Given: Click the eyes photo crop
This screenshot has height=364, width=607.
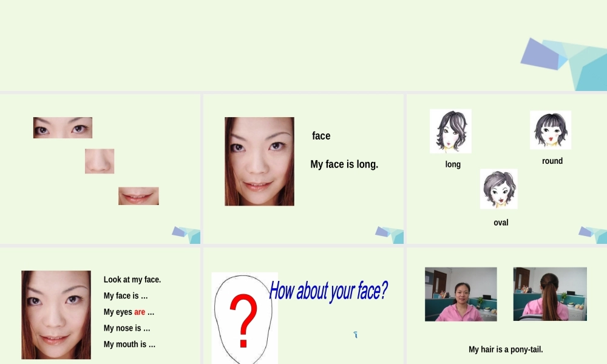Looking at the screenshot, I should point(63,127).
